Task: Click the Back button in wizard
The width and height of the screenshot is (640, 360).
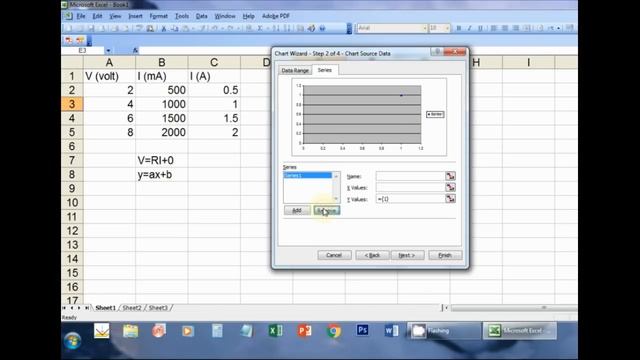Action: 372,255
